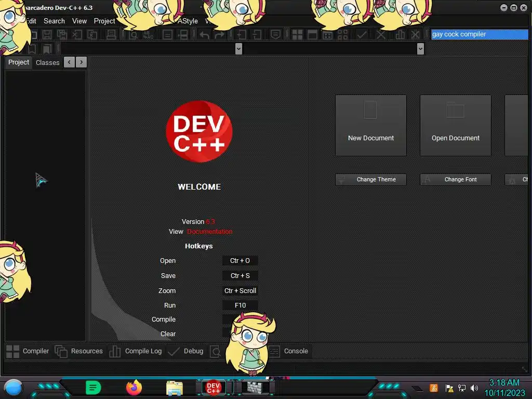Click the Indent toolbar icon
Viewport: 532px width, 399px height.
click(x=242, y=34)
